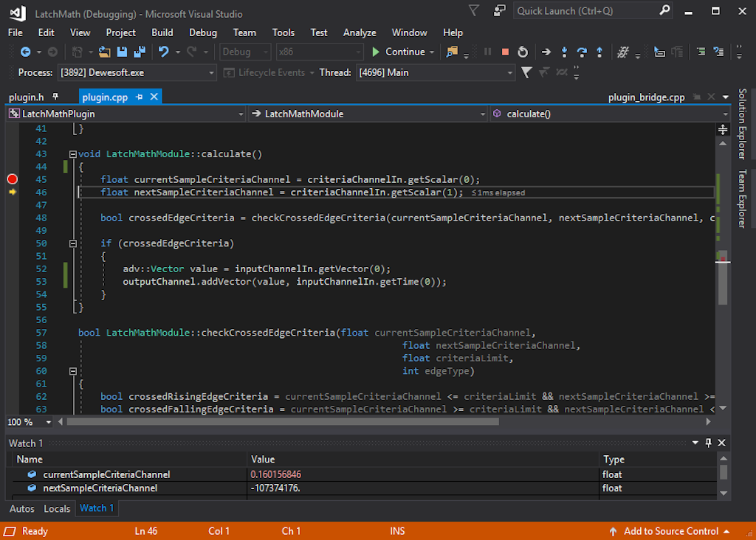
Task: Switch to the plugin_bridge.cpp tab
Action: [x=646, y=97]
